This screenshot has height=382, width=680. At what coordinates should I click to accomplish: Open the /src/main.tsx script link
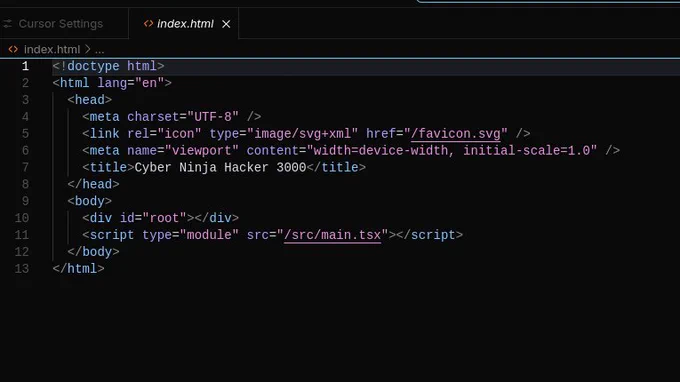pyautogui.click(x=332, y=235)
